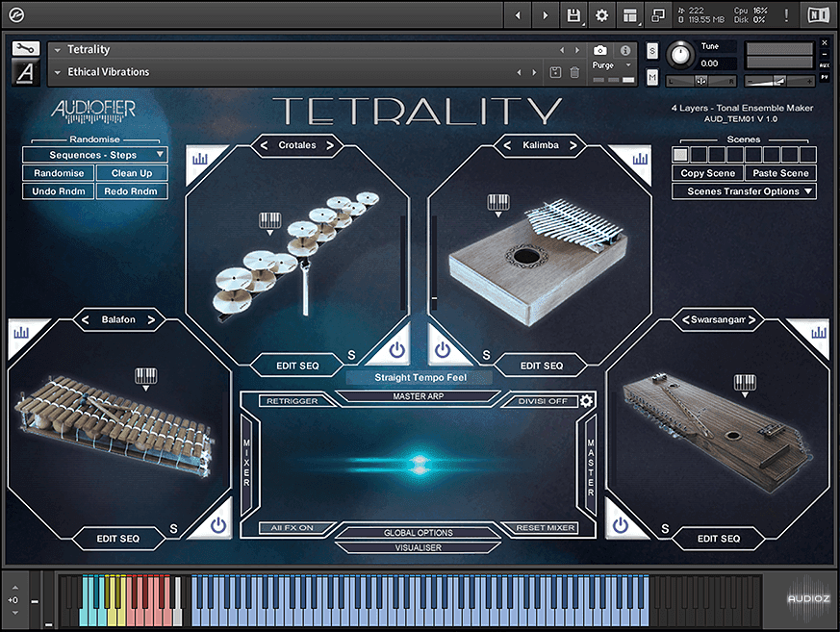This screenshot has height=632, width=840.
Task: Toggle the Swarsangam layer power button
Action: pos(621,525)
